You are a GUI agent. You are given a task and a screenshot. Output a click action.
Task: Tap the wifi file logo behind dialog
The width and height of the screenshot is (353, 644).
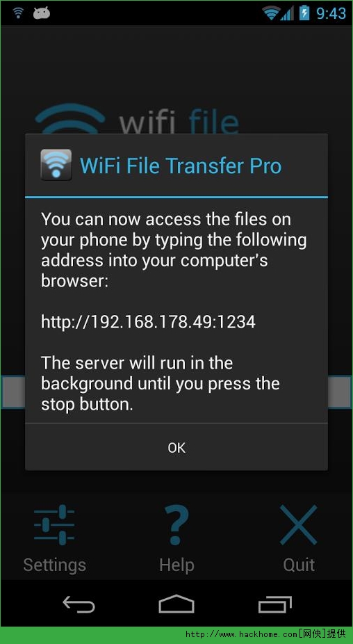tap(137, 118)
